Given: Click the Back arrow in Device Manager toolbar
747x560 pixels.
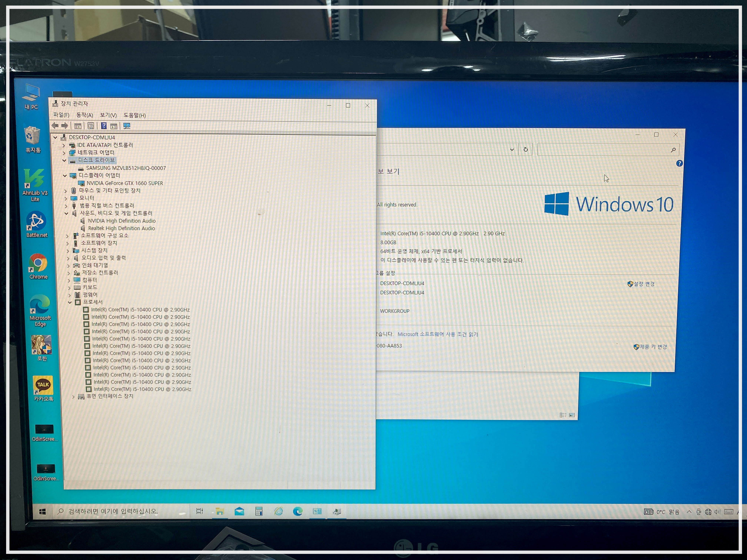Looking at the screenshot, I should click(55, 126).
